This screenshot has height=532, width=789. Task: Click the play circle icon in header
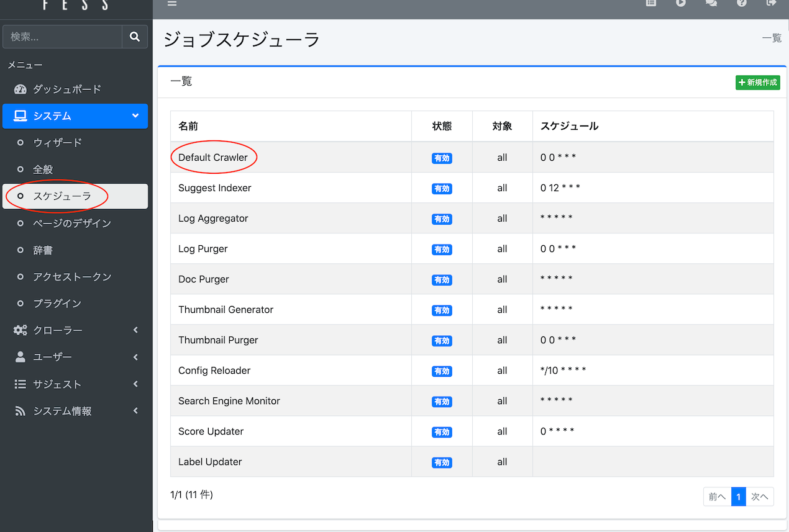681,3
